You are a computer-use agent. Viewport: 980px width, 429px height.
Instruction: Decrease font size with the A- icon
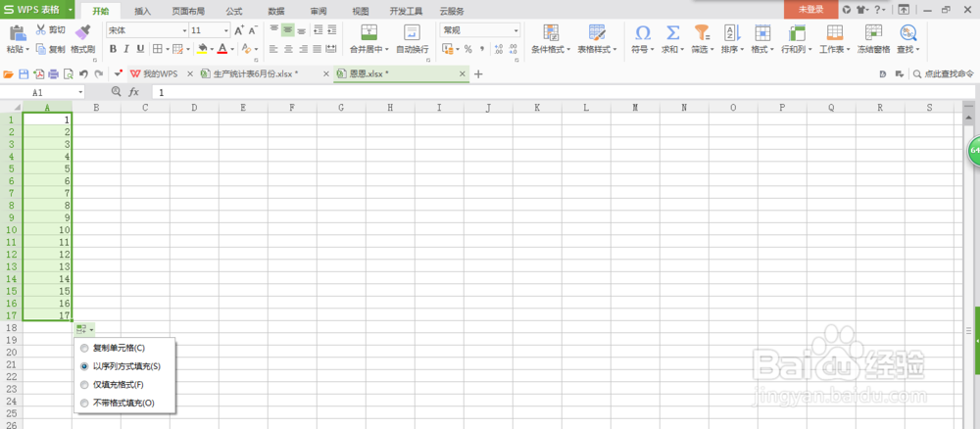point(253,30)
